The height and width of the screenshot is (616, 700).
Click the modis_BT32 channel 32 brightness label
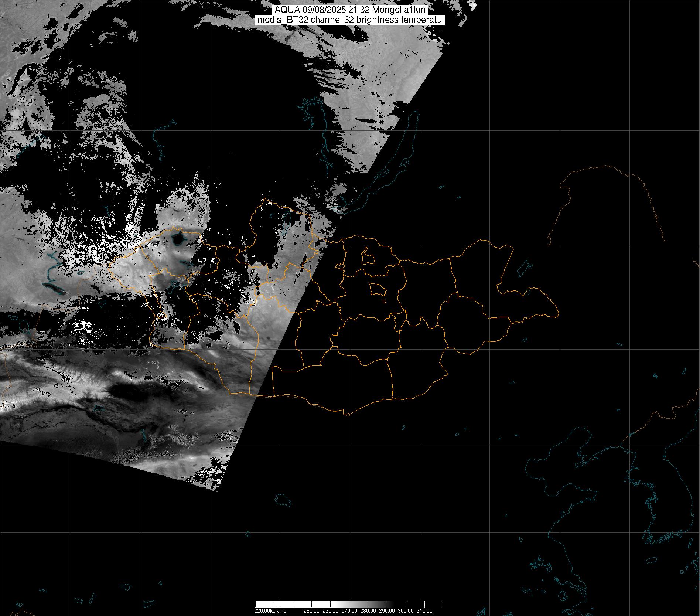(349, 20)
